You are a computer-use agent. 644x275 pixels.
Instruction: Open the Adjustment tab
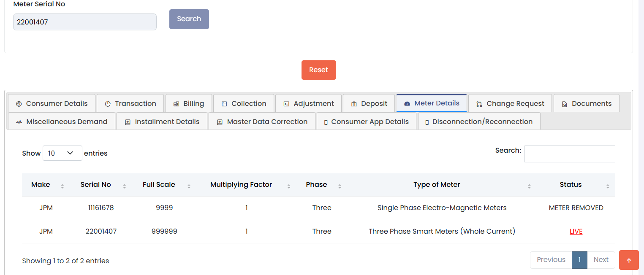click(308, 103)
